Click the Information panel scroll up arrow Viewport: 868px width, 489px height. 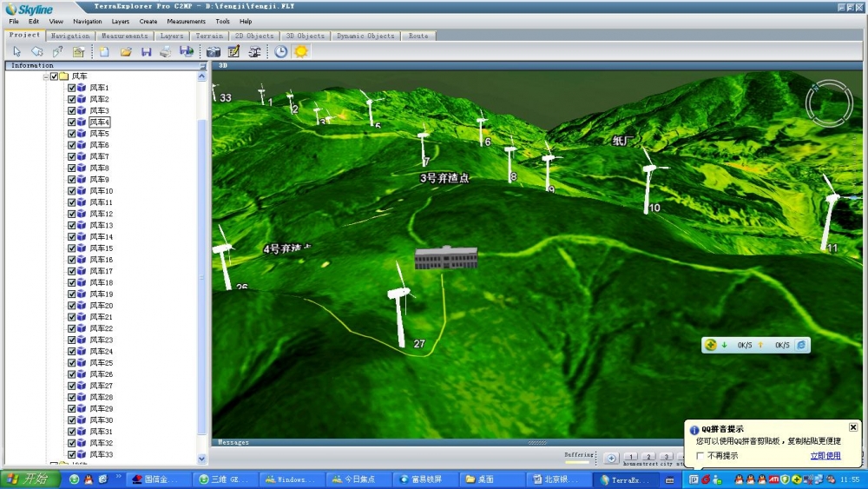[201, 77]
